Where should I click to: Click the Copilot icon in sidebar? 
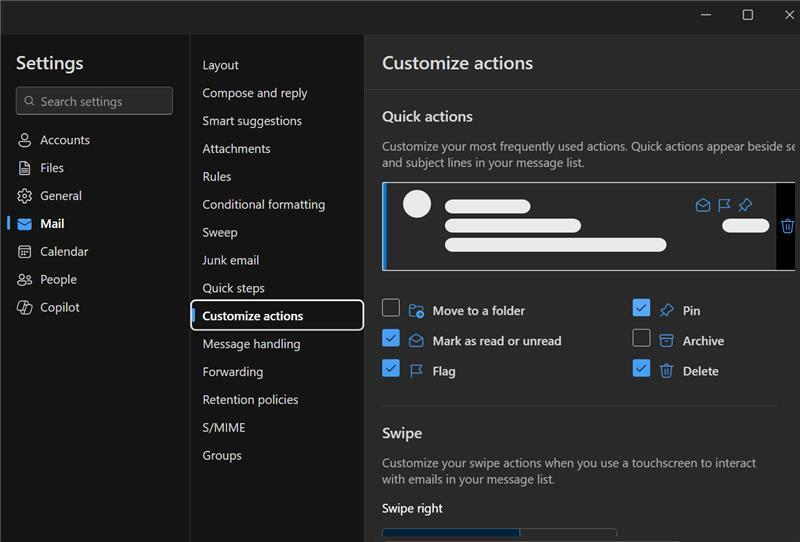pyautogui.click(x=24, y=308)
